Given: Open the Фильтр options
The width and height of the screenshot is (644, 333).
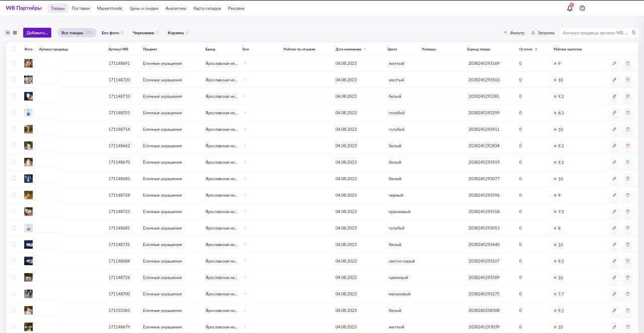Looking at the screenshot, I should click(x=514, y=33).
